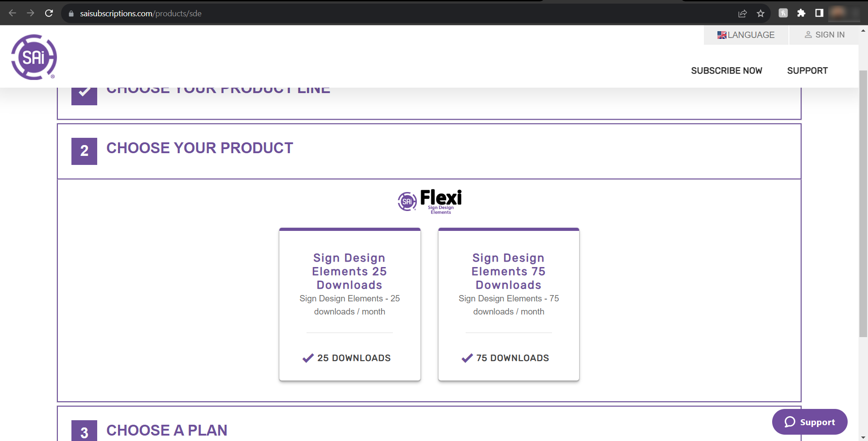The image size is (868, 441).
Task: Click the Support button
Action: point(810,422)
